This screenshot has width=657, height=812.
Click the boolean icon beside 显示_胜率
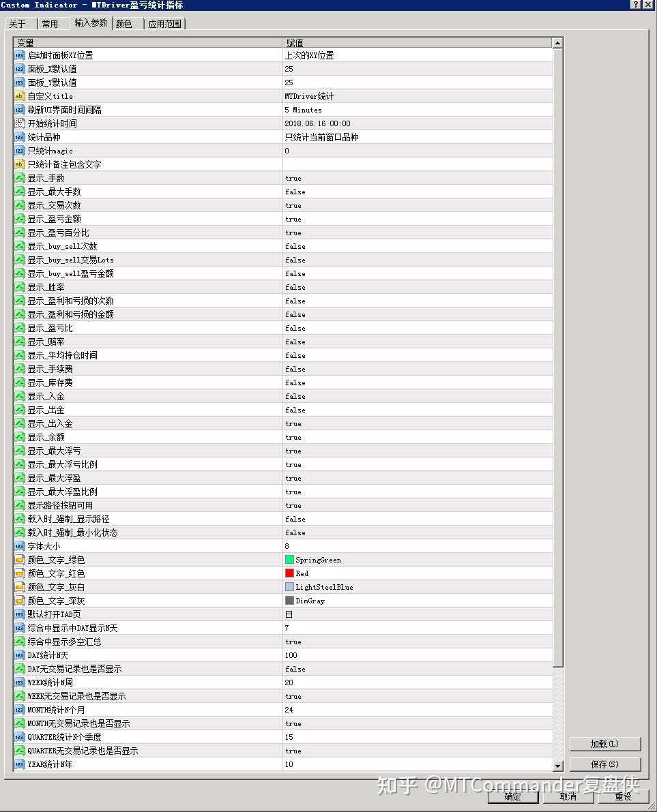point(18,287)
